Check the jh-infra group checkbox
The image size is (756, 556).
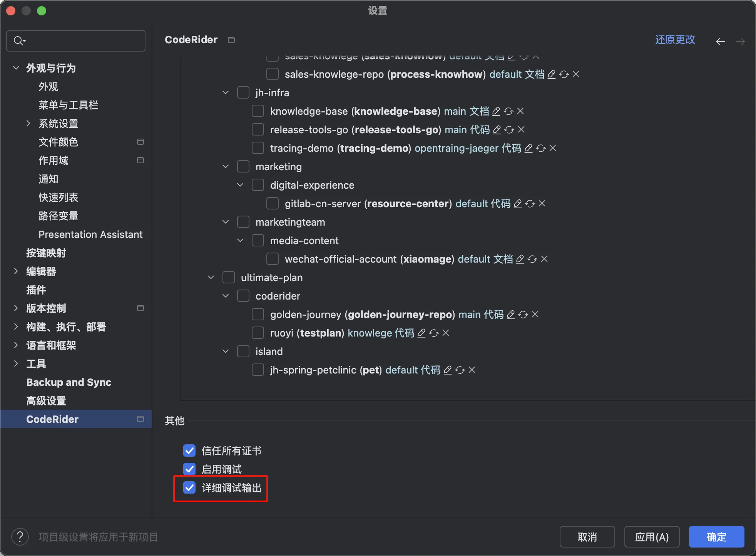click(x=243, y=93)
